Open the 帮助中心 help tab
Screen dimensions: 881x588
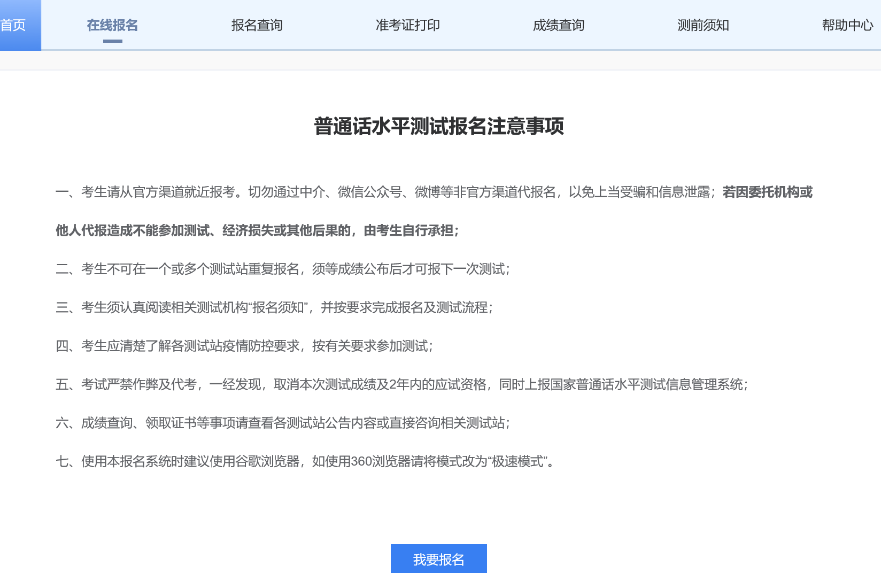click(847, 25)
